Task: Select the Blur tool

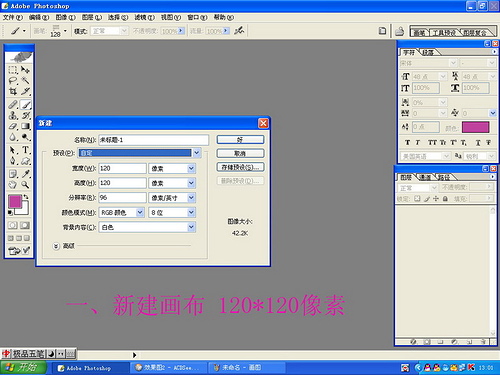Action: tap(13, 137)
